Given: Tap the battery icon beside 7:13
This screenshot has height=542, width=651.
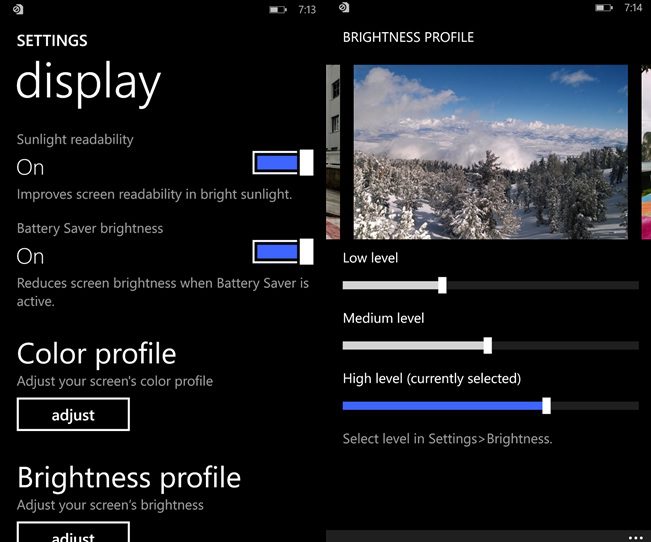Looking at the screenshot, I should [x=278, y=10].
